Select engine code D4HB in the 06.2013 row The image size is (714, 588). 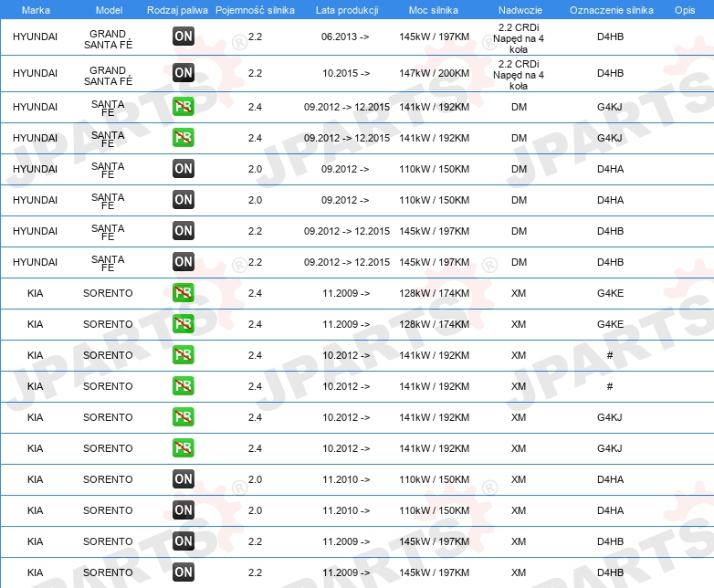tap(610, 37)
